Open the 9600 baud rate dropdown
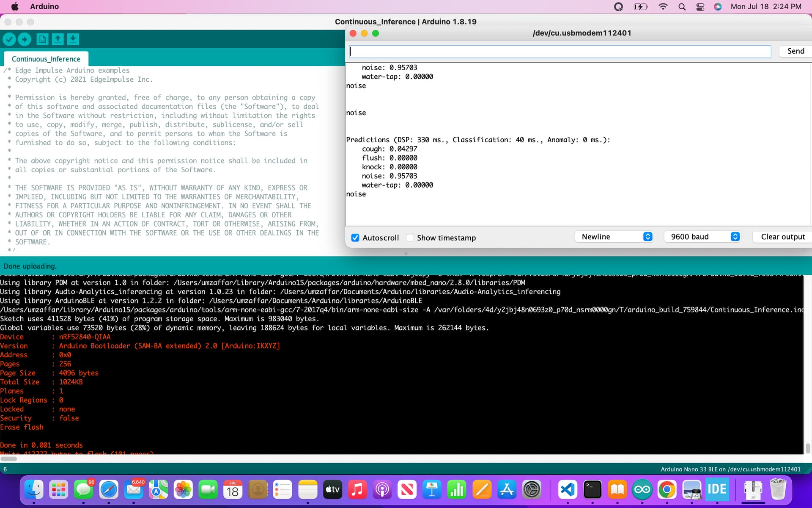The height and width of the screenshot is (508, 812). pyautogui.click(x=702, y=237)
